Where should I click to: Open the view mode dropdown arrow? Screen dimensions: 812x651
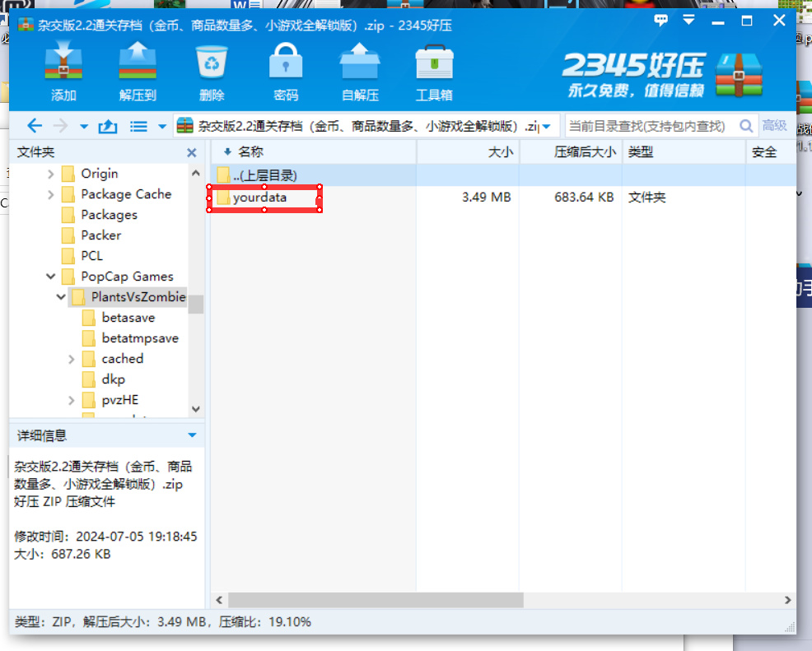click(162, 127)
